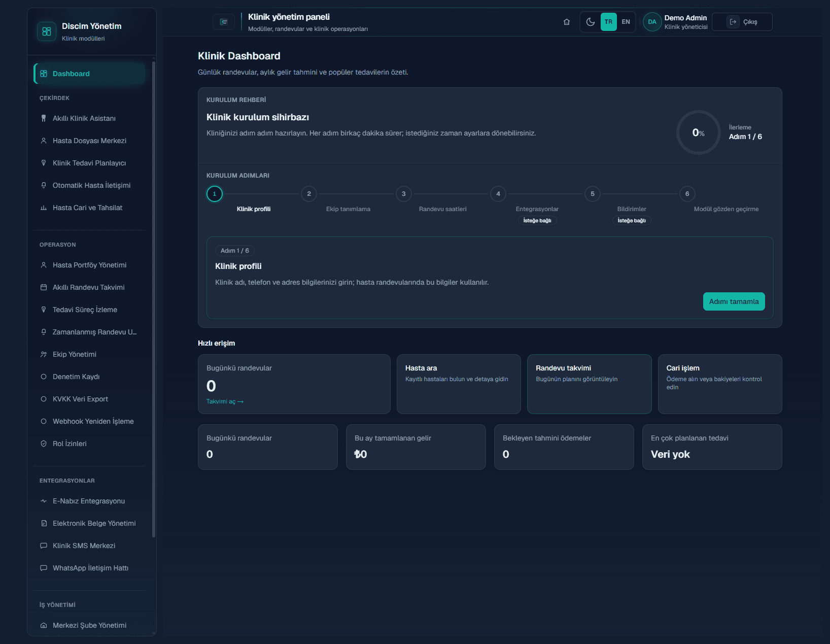Click Adımı tamamla button
Viewport: 830px width, 644px height.
coord(734,301)
